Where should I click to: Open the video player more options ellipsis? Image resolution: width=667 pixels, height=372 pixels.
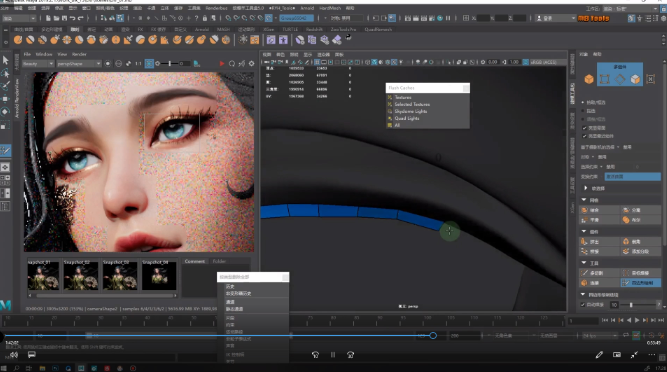pos(651,355)
